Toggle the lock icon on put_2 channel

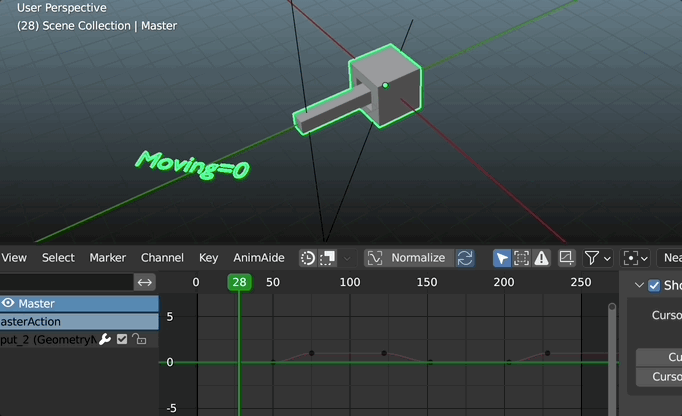click(x=139, y=339)
